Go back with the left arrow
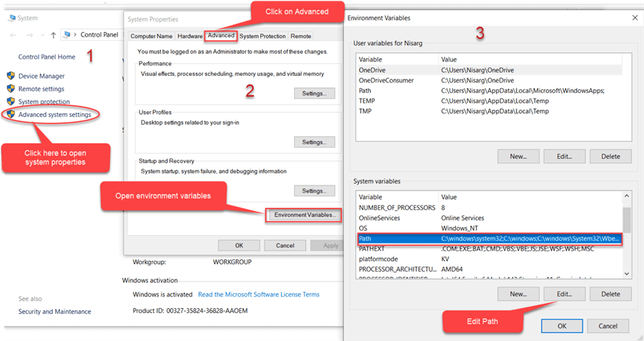644x341 pixels. coord(13,35)
